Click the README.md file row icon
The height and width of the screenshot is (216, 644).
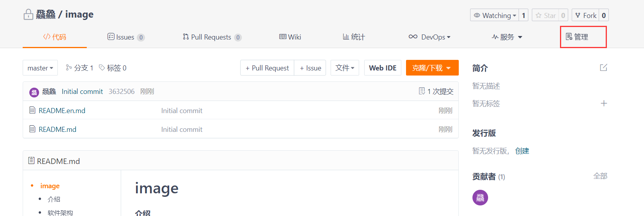pyautogui.click(x=32, y=129)
